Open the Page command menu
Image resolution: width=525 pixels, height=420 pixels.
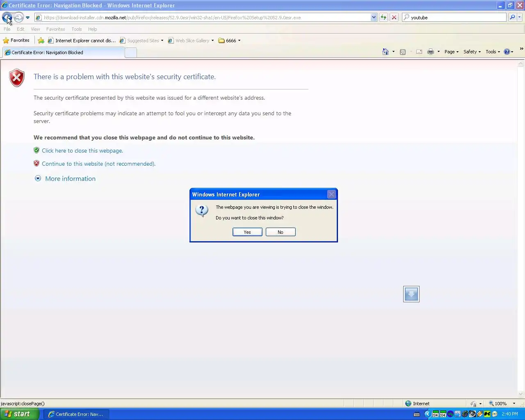[452, 52]
